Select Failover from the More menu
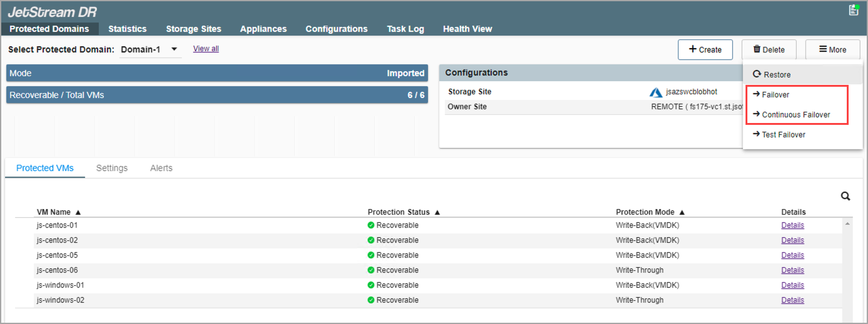 tap(776, 95)
